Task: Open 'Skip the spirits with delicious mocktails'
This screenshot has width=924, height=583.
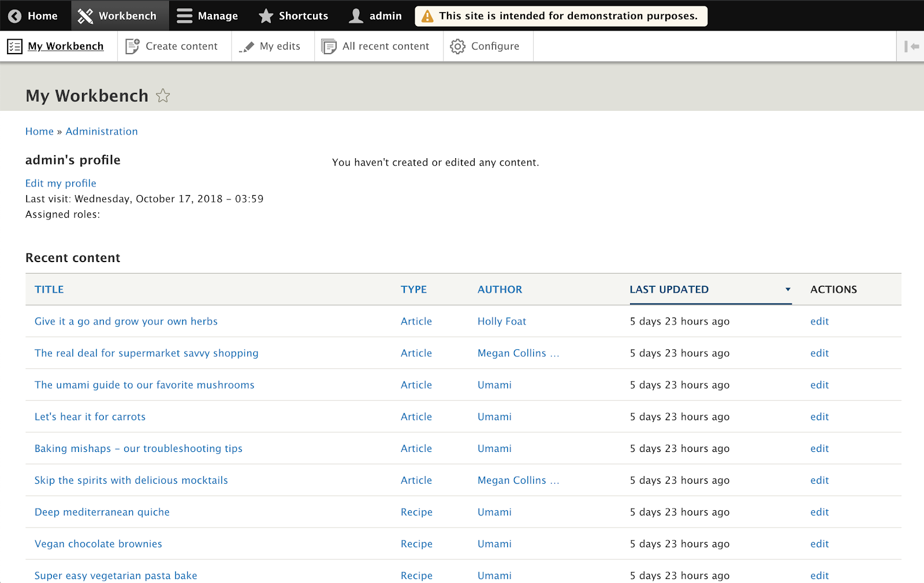Action: point(131,480)
